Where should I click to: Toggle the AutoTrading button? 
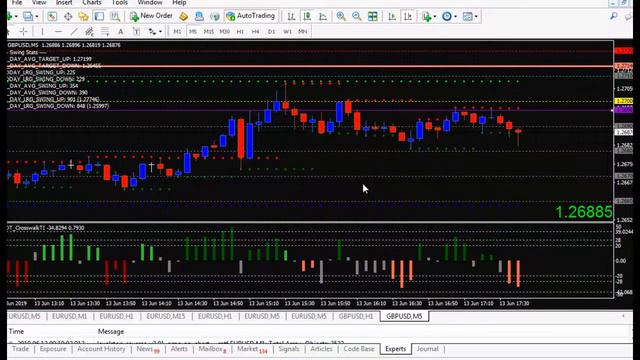click(251, 16)
